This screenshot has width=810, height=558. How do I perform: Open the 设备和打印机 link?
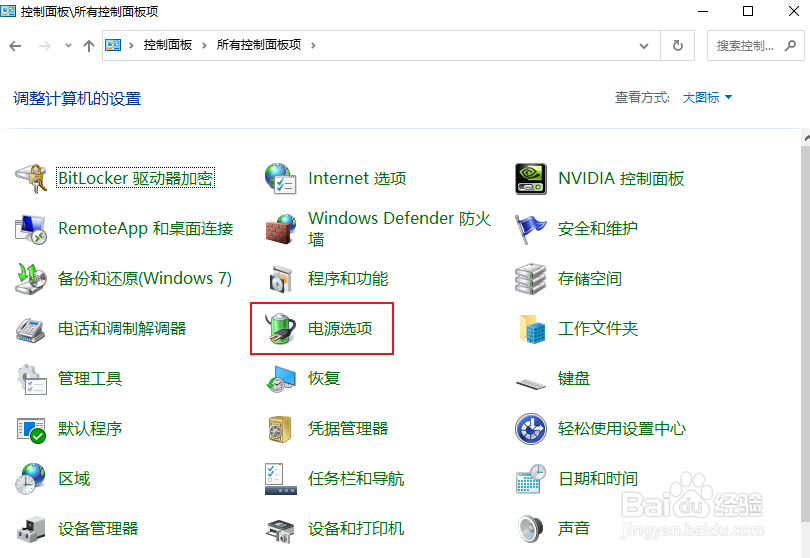356,529
